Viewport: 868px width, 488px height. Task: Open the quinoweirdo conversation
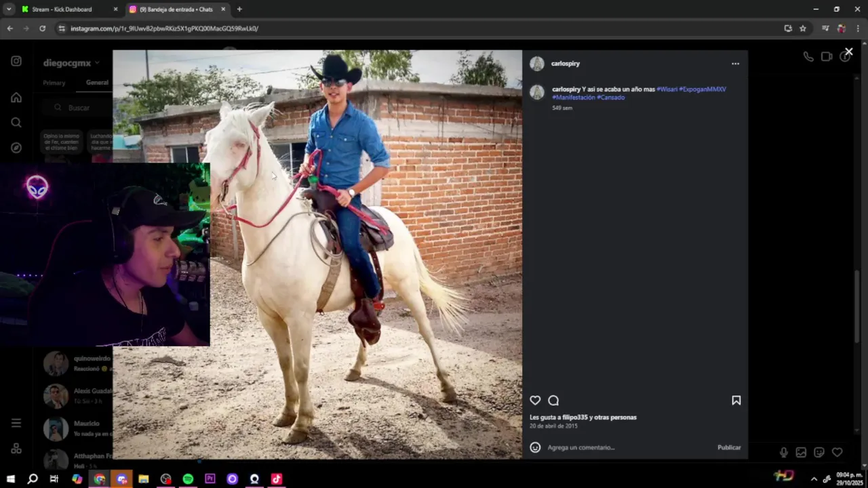(77, 363)
